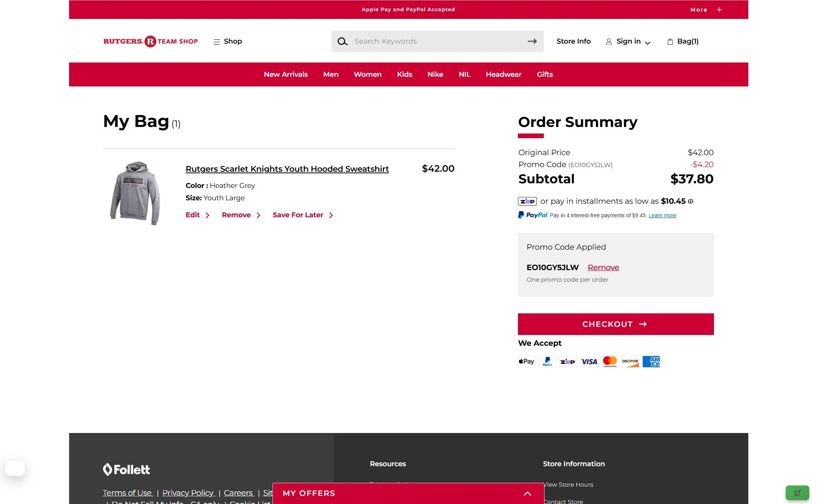Click the Visa payment icon
Image resolution: width=817 pixels, height=504 pixels.
[x=589, y=362]
